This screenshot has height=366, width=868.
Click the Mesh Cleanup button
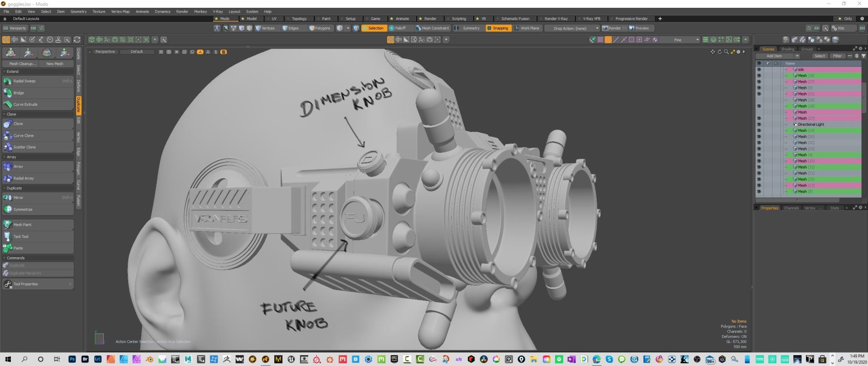(x=20, y=64)
